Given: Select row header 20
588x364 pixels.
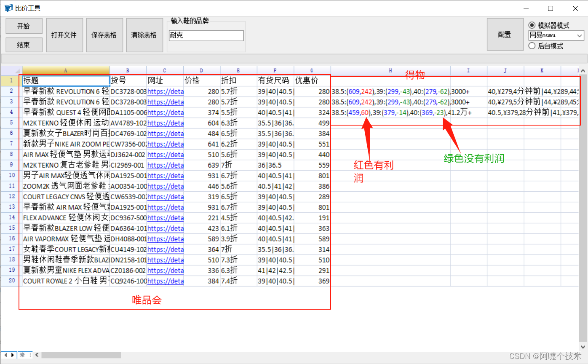Looking at the screenshot, I should pyautogui.click(x=11, y=281).
